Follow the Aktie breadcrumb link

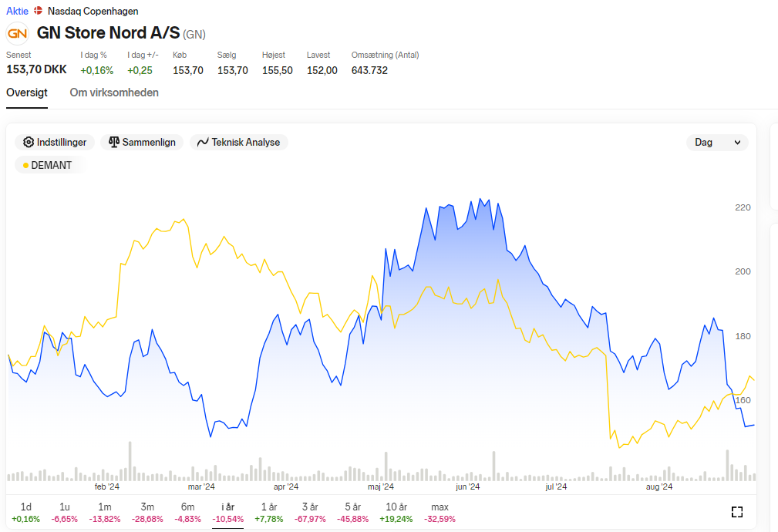point(18,11)
